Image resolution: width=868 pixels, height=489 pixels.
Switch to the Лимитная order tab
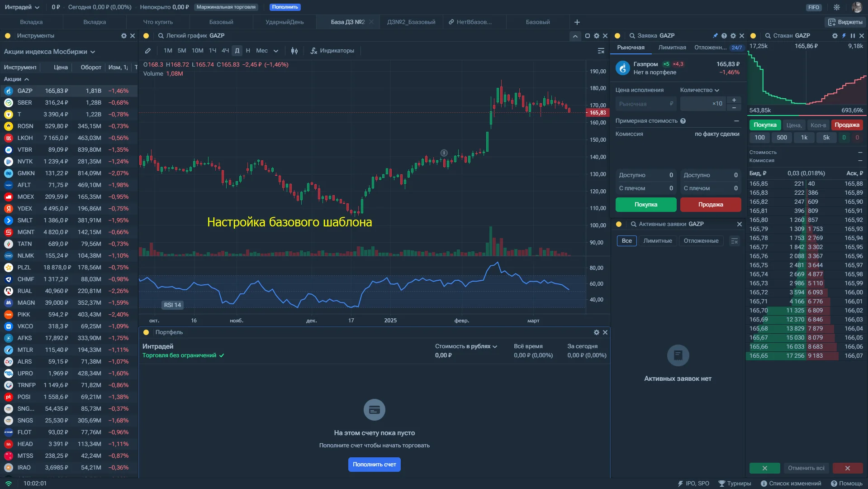[672, 48]
